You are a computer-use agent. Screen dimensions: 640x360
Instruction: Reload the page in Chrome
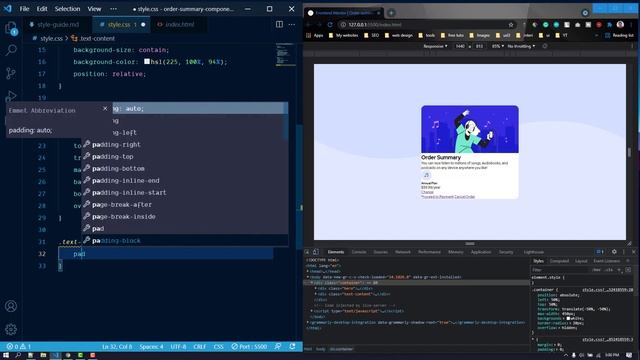pos(330,24)
